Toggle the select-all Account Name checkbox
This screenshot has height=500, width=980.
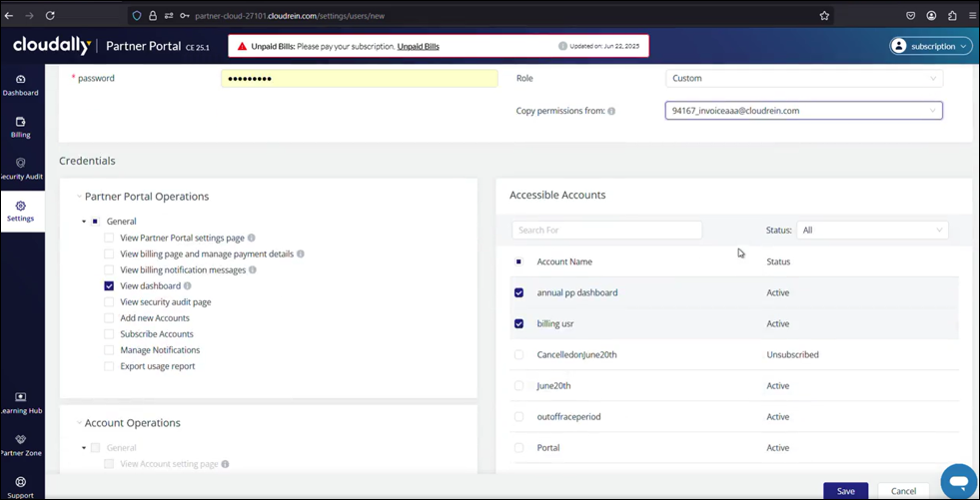518,261
